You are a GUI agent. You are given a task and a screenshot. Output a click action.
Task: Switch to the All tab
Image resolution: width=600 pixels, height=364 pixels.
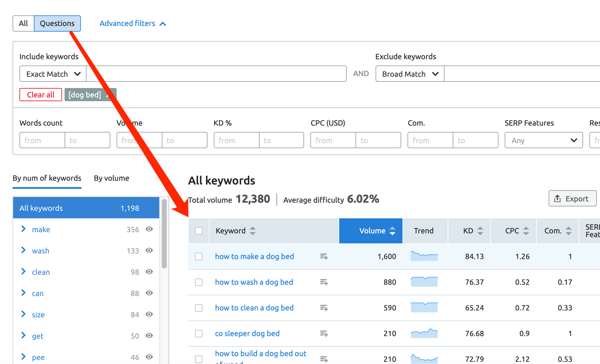pos(23,23)
